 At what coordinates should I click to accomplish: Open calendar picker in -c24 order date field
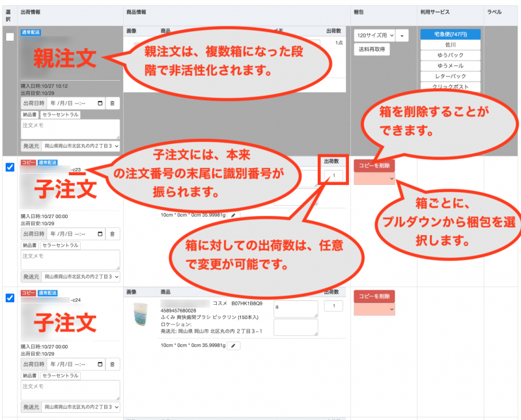[100, 364]
